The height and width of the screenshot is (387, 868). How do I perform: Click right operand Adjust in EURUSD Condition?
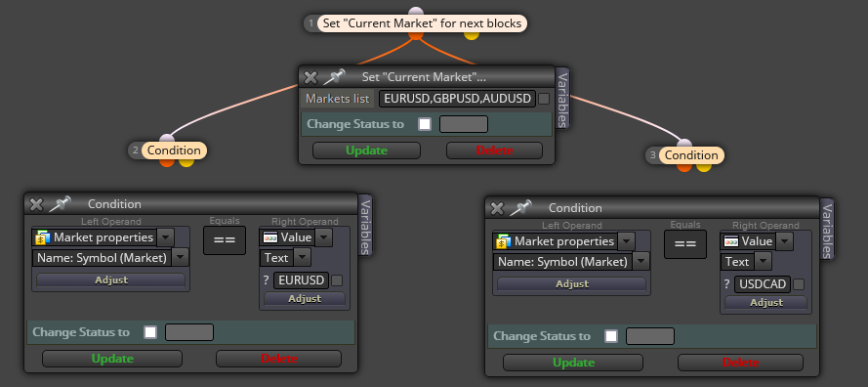point(305,298)
